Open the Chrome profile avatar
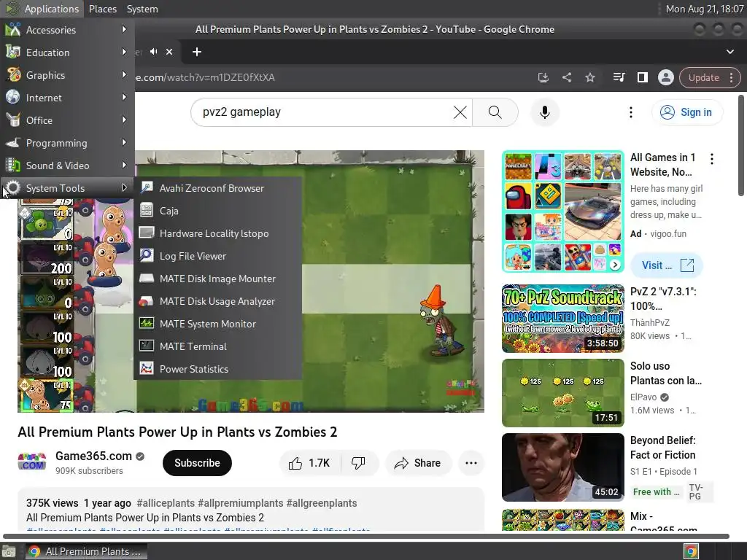Viewport: 747px width, 560px height. [x=665, y=77]
